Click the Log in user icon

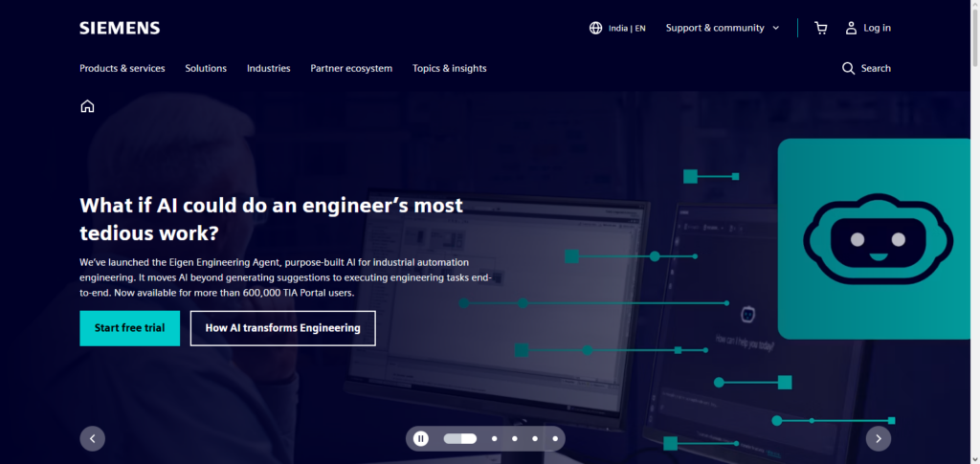pyautogui.click(x=851, y=28)
